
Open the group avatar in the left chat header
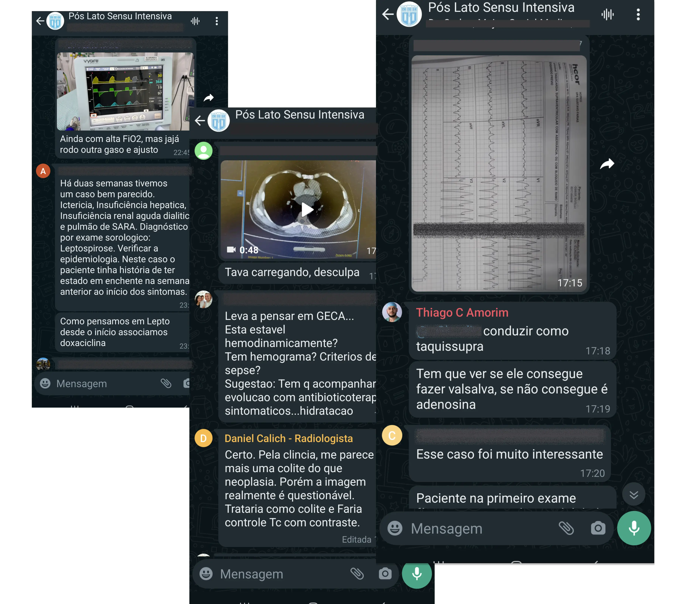(x=55, y=21)
